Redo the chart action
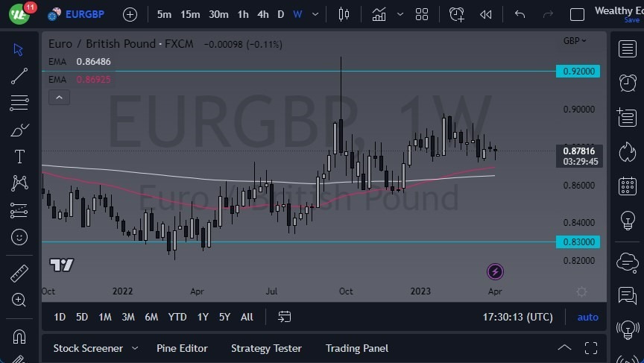This screenshot has width=644, height=363. (x=548, y=14)
